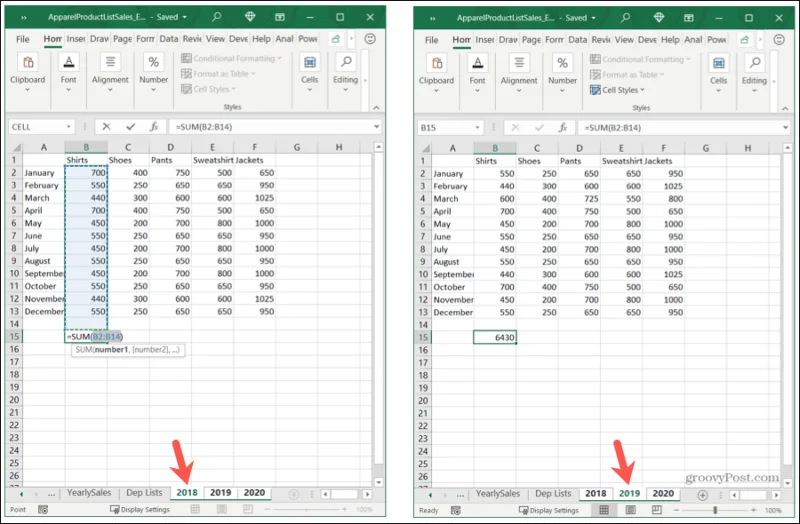Image resolution: width=800 pixels, height=524 pixels.
Task: Open Number group in right window
Action: tap(562, 74)
